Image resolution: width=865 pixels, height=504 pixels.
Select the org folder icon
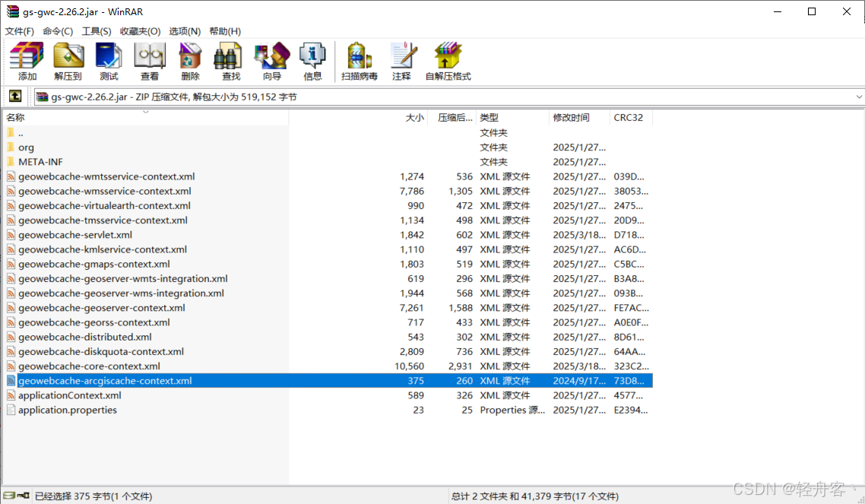coord(11,147)
